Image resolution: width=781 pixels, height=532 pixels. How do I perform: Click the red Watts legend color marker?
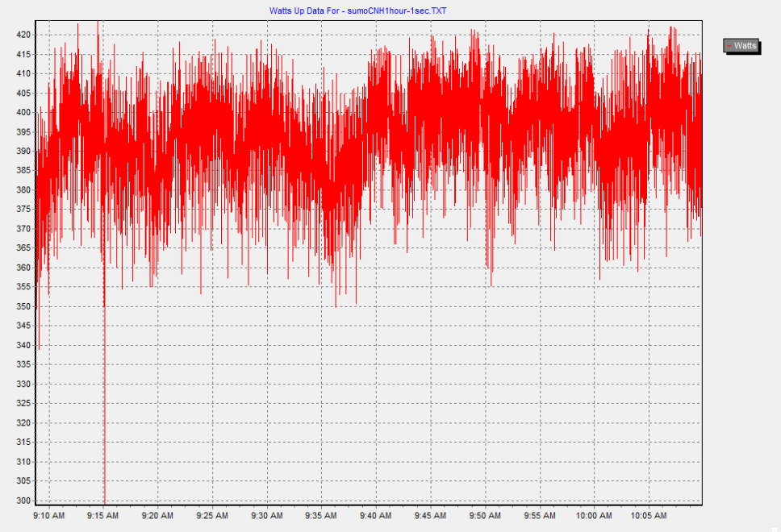point(729,46)
